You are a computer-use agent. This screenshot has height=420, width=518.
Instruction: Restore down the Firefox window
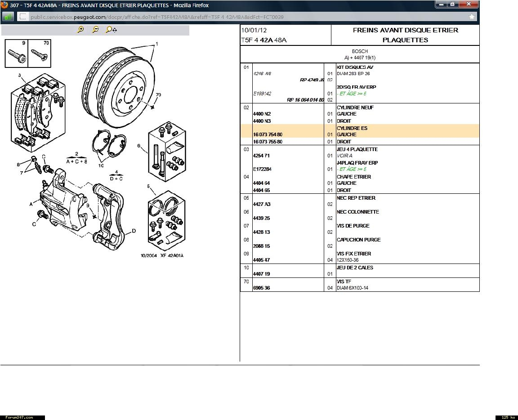pyautogui.click(x=452, y=4)
